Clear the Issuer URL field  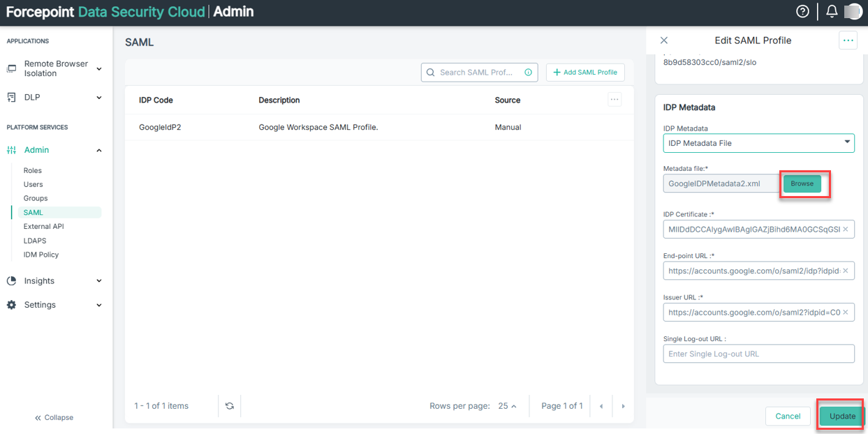tap(846, 313)
